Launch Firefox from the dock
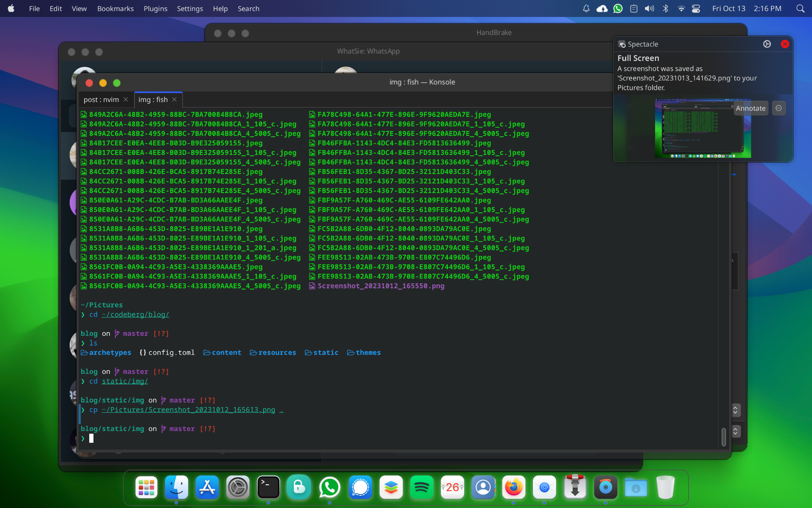The height and width of the screenshot is (508, 812). click(x=513, y=487)
